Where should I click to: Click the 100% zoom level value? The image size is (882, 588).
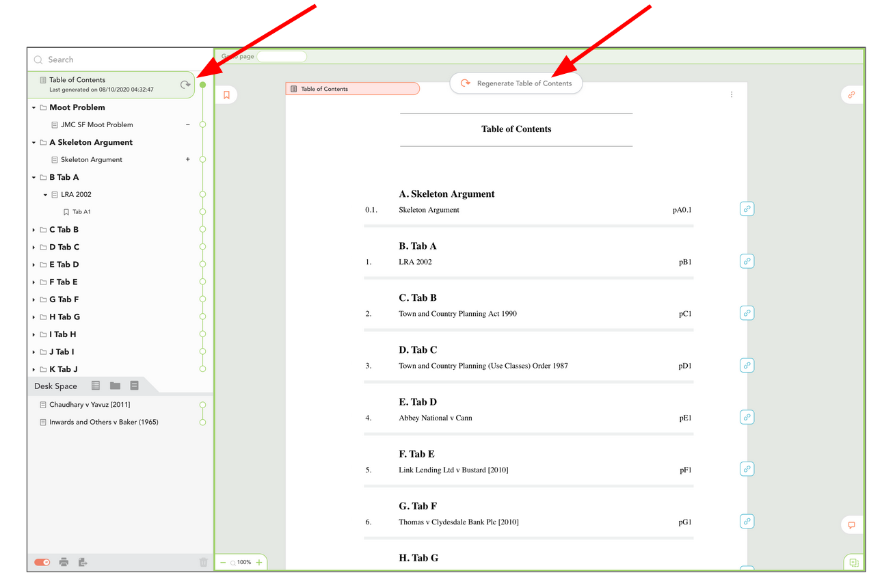pyautogui.click(x=244, y=562)
